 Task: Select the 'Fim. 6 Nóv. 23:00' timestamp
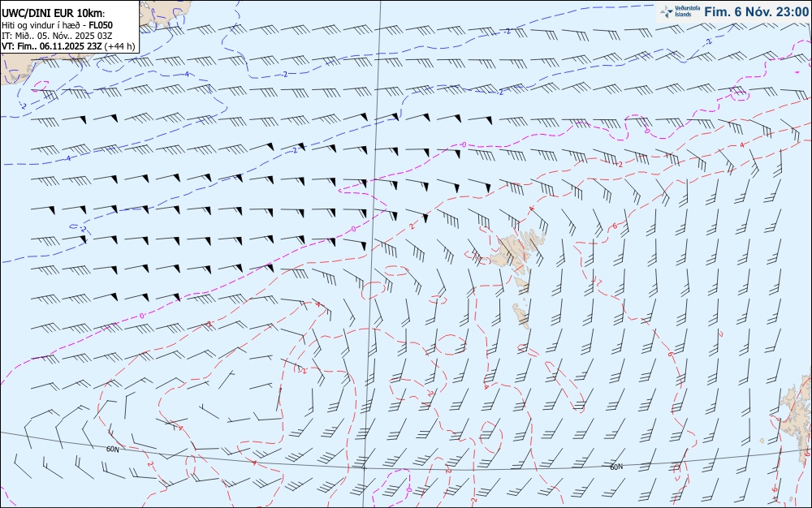click(757, 12)
